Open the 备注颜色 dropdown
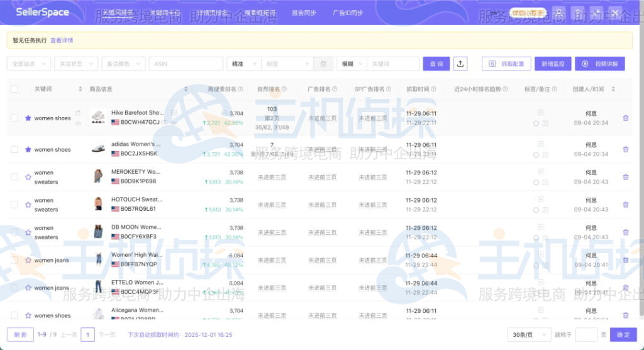The image size is (644, 350). 123,64
